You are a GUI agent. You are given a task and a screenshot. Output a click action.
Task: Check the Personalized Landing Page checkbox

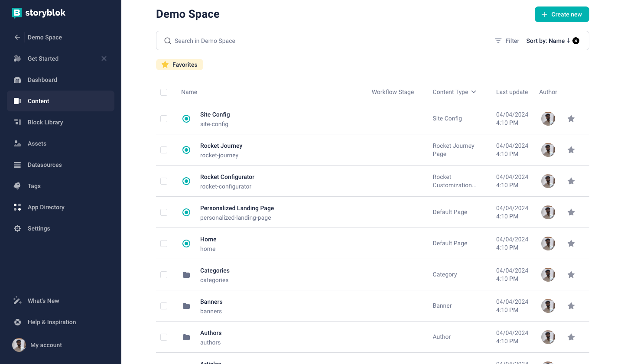click(x=164, y=212)
